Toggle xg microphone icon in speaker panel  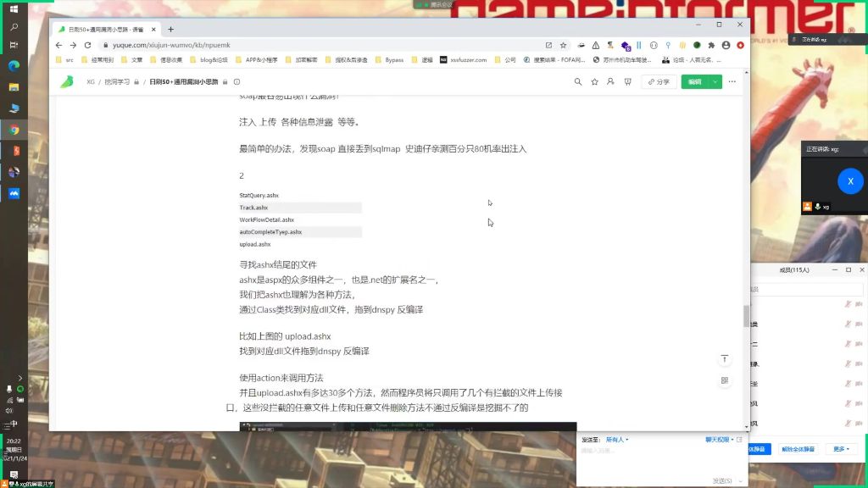[818, 207]
